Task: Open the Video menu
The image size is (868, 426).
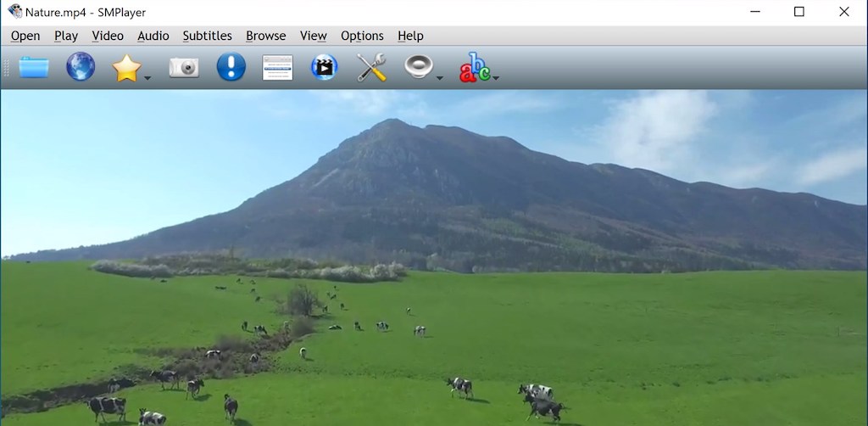Action: [x=108, y=36]
